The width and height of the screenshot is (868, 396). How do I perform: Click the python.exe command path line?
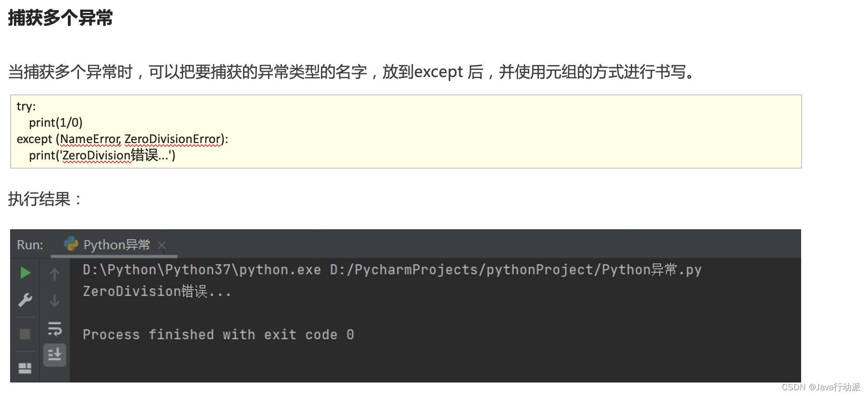pos(392,270)
